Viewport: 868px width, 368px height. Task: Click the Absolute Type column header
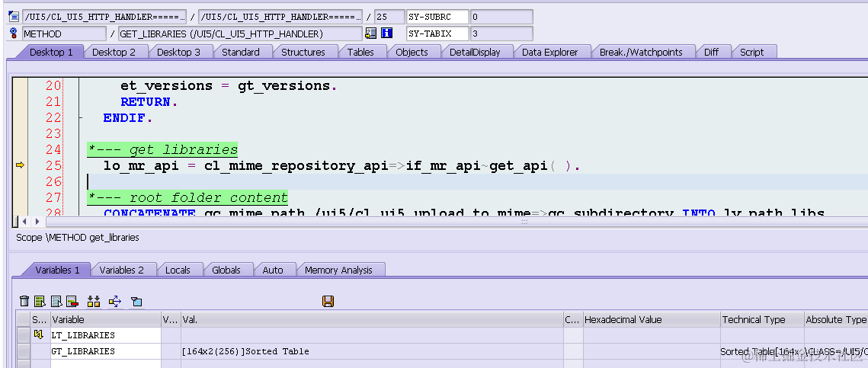pos(835,319)
